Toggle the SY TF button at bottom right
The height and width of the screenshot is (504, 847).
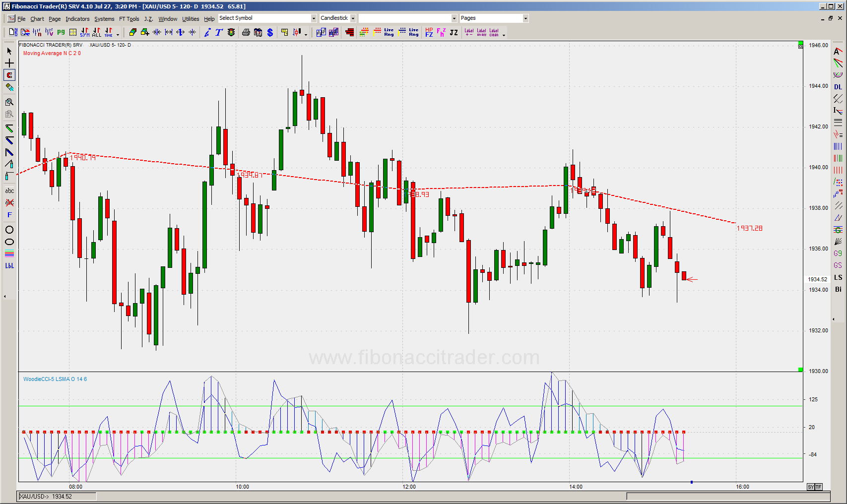(x=815, y=487)
